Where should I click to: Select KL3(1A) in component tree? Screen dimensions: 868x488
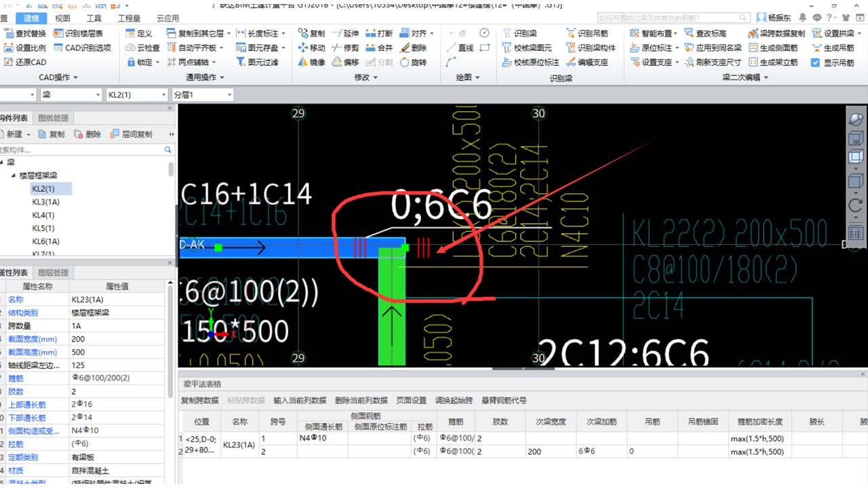(45, 202)
